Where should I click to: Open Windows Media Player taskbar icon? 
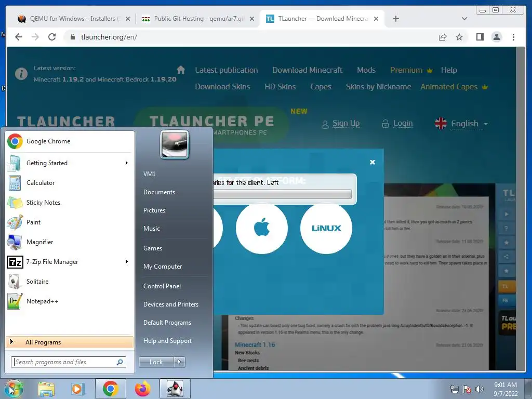(77, 389)
